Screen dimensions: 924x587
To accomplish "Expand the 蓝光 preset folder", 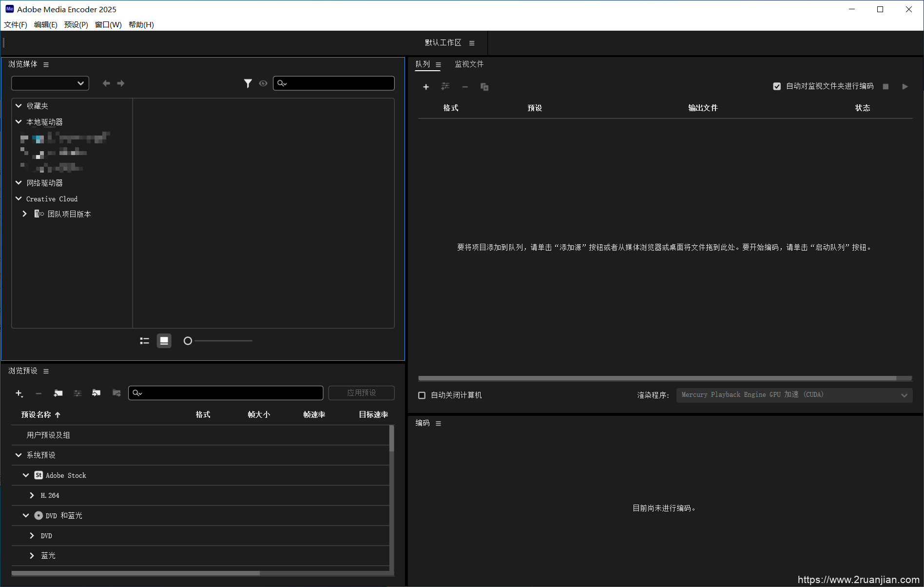I will tap(32, 556).
